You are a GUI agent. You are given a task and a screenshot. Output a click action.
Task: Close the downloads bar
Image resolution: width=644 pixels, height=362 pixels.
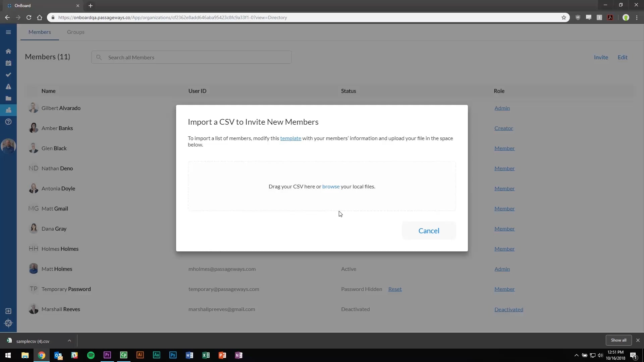pos(638,340)
